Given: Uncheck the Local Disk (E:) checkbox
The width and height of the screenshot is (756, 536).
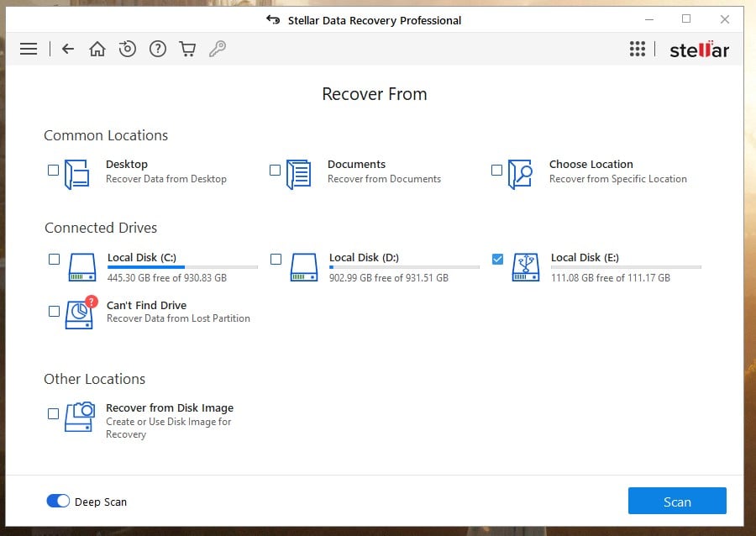Looking at the screenshot, I should point(497,260).
